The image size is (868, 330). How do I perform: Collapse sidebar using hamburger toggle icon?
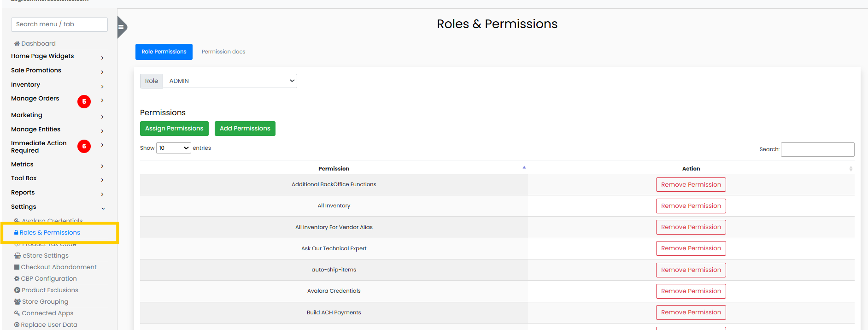click(x=121, y=27)
